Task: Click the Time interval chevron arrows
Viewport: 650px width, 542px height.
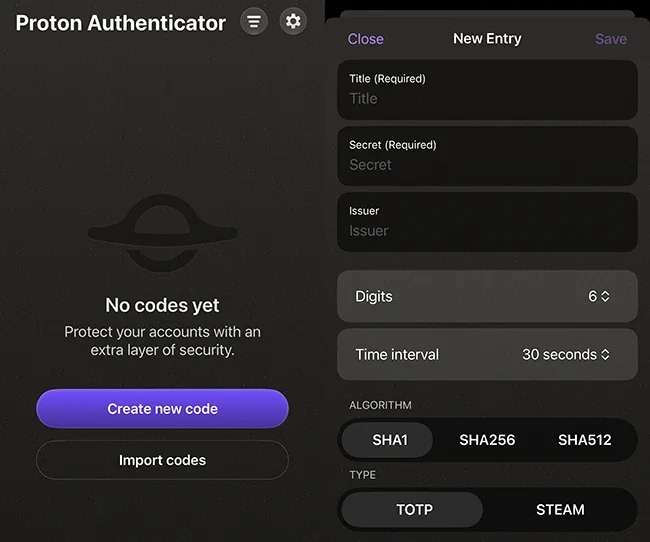Action: point(605,354)
